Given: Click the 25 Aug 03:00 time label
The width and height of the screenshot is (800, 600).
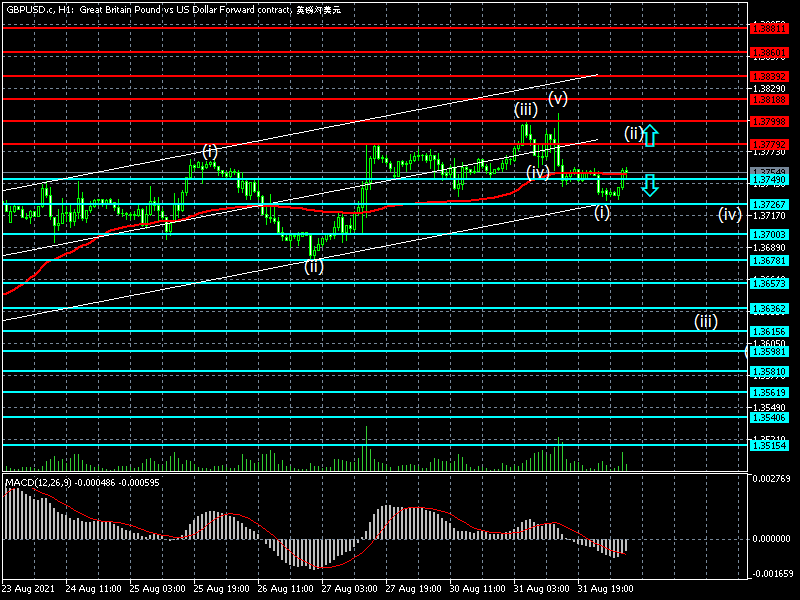Looking at the screenshot, I should 158,589.
